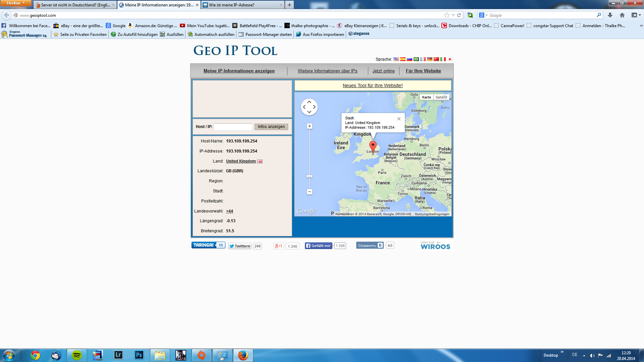
Task: Click the Host / IP input field
Action: (233, 127)
